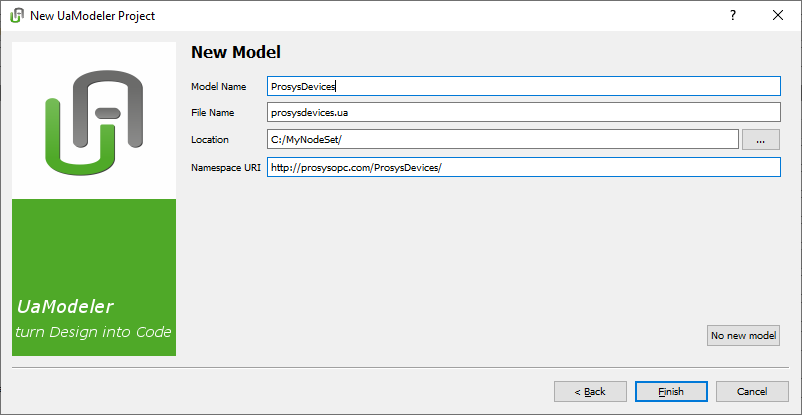Close the New UaModeler Project dialog
802x415 pixels.
778,15
